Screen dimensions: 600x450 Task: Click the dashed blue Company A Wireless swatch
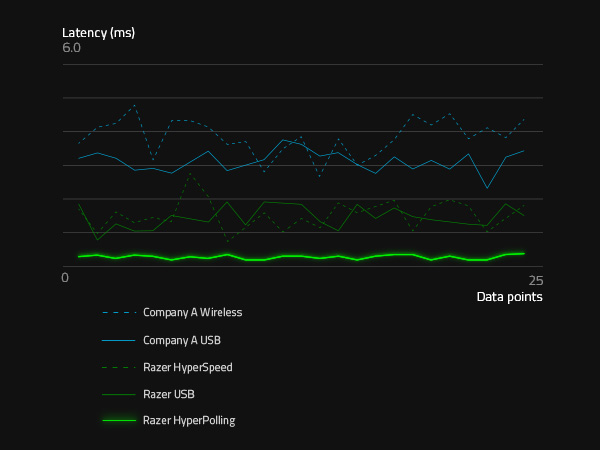118,312
